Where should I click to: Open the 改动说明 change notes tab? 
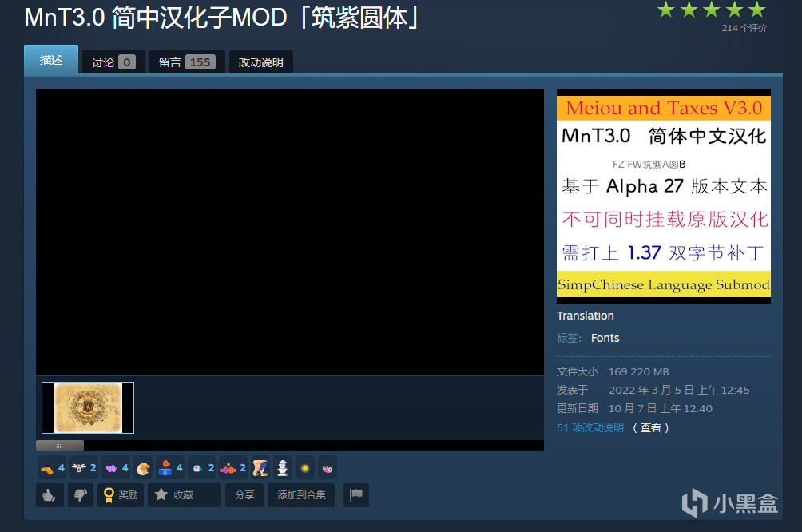point(261,62)
